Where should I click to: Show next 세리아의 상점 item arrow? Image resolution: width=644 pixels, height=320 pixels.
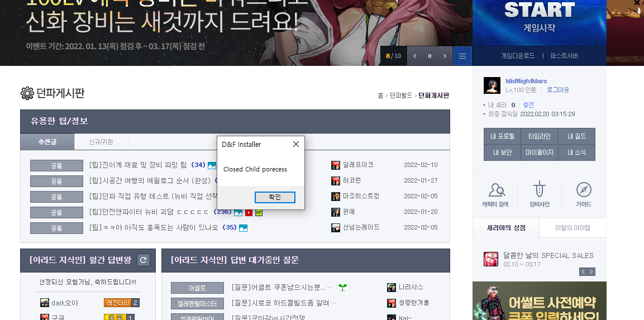point(591,272)
